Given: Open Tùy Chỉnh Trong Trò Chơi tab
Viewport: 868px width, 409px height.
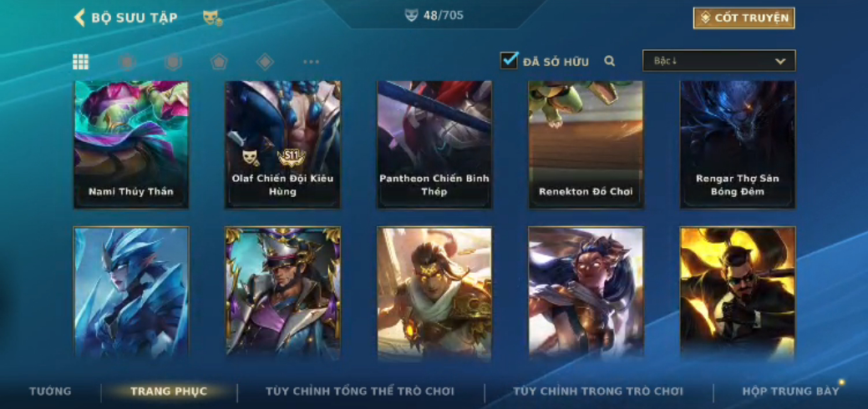Looking at the screenshot, I should [598, 391].
